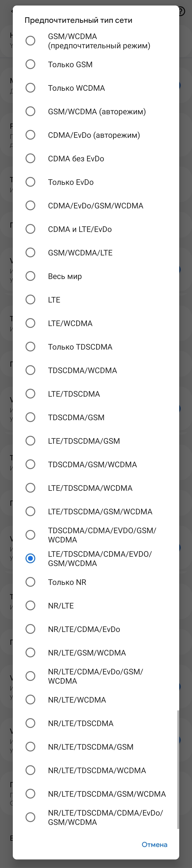Select the 'Только GSM' radio option
This screenshot has width=192, height=868.
30,64
